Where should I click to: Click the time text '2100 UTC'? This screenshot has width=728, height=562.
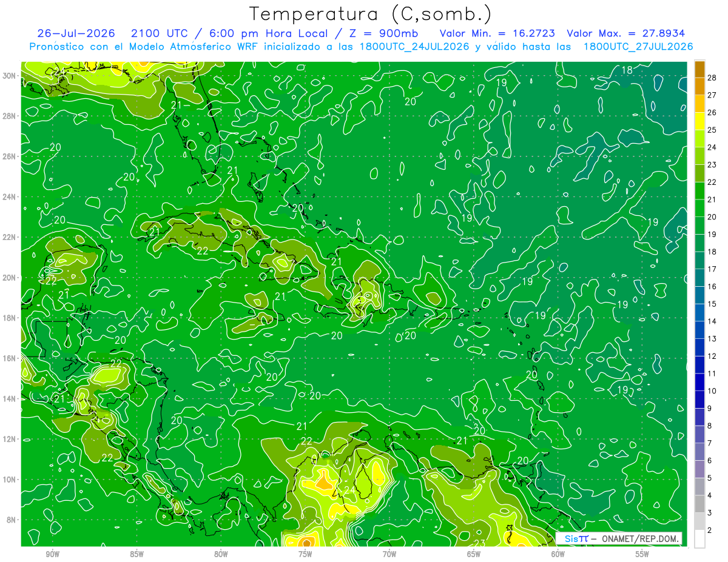click(160, 33)
